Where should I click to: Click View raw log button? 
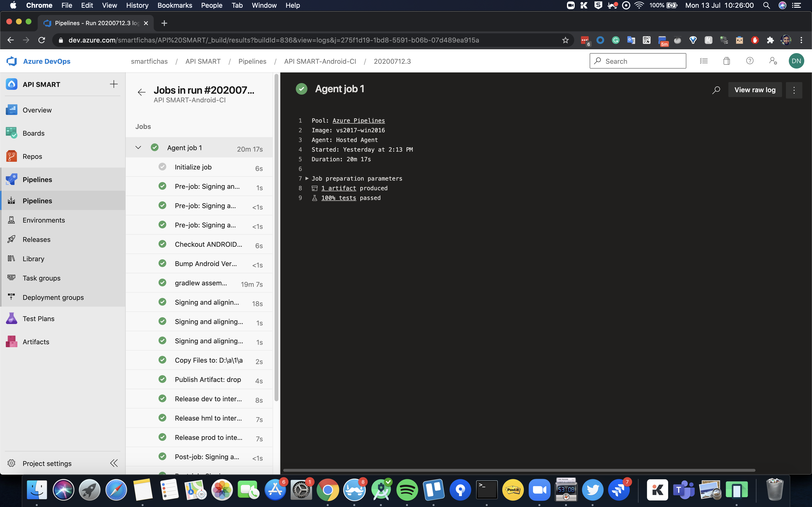(755, 90)
